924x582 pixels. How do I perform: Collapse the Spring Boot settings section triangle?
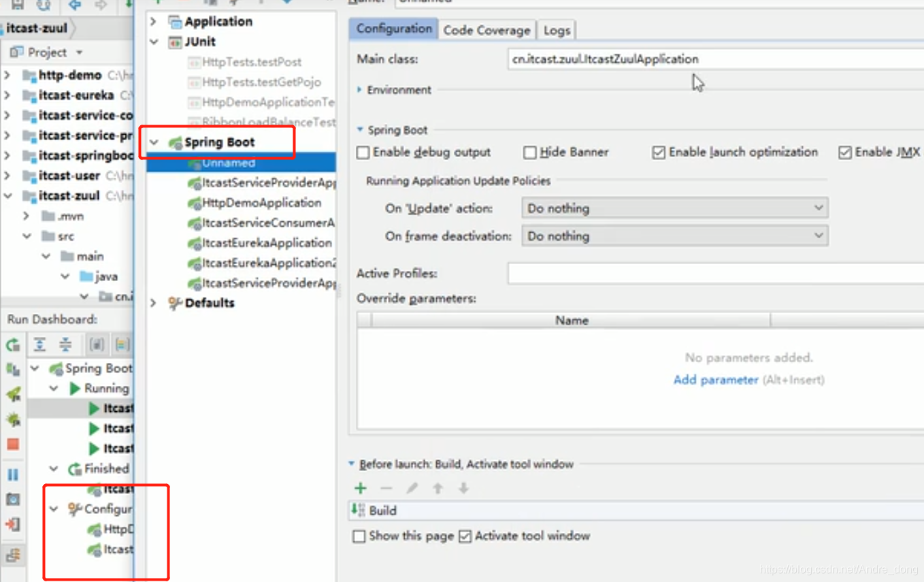pos(360,129)
